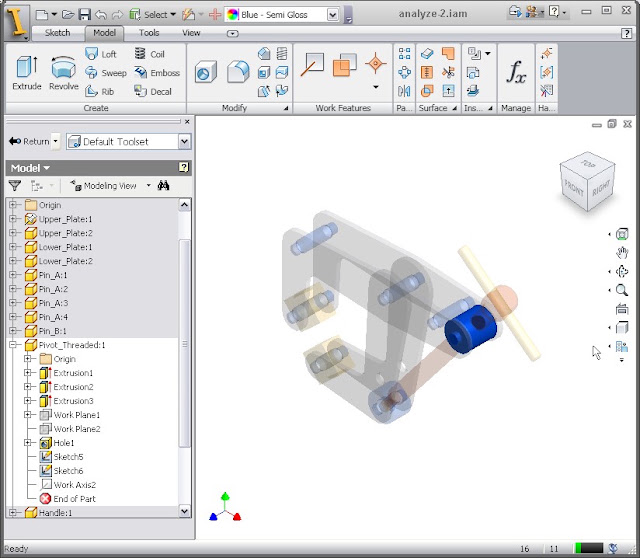Click the ribbon help question mark

(626, 33)
